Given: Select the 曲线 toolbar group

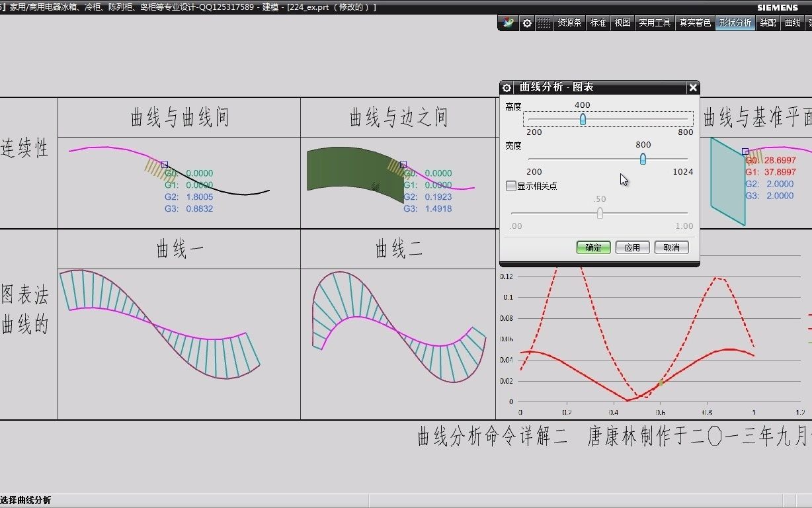Looking at the screenshot, I should [x=793, y=22].
